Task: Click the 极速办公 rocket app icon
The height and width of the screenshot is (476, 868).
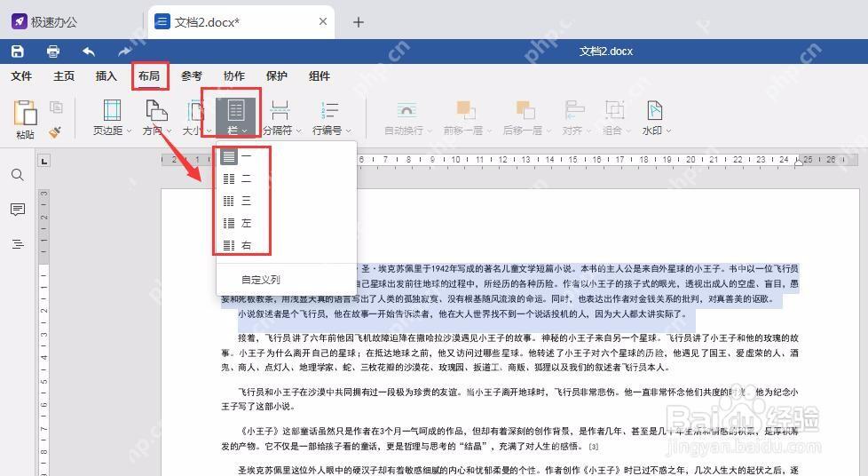Action: click(x=19, y=21)
